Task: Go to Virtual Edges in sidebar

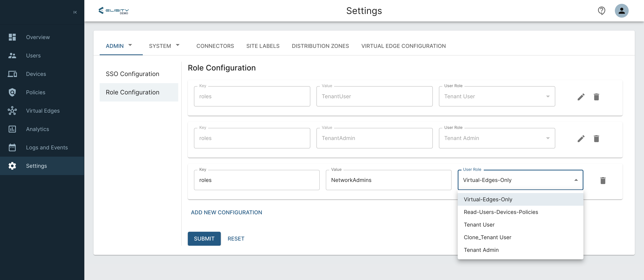Action: [43, 111]
